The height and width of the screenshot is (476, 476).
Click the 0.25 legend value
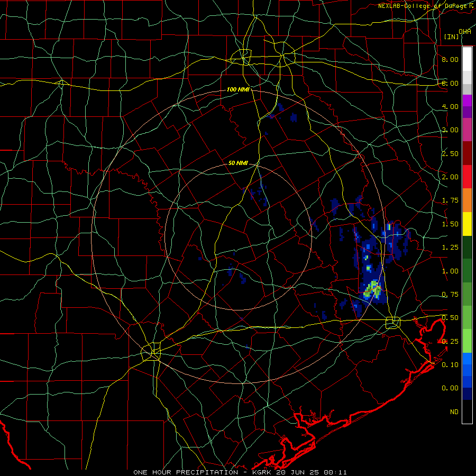point(450,342)
